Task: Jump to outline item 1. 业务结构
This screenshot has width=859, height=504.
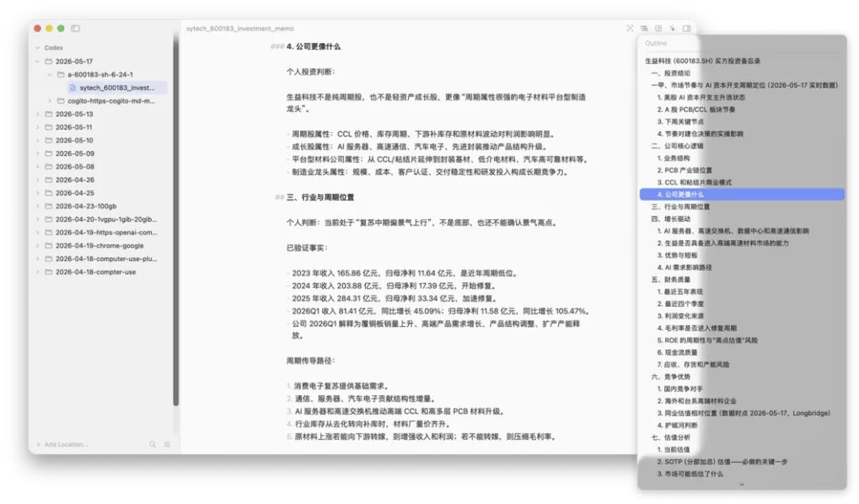Action: point(674,158)
